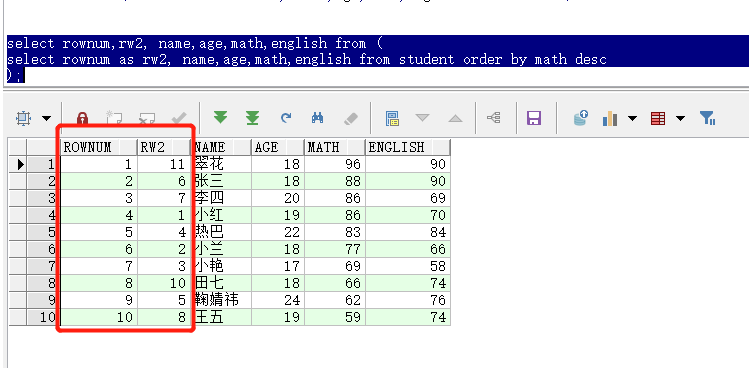Open the select mode dropdown arrow
The width and height of the screenshot is (749, 368).
coord(46,118)
